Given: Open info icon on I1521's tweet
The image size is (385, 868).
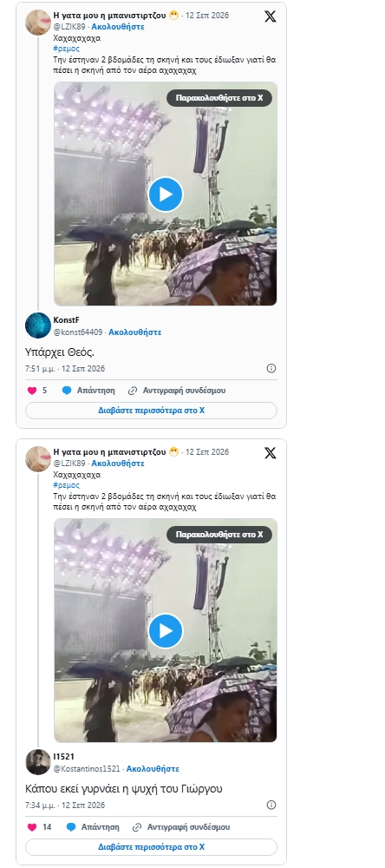Looking at the screenshot, I should pos(271,806).
